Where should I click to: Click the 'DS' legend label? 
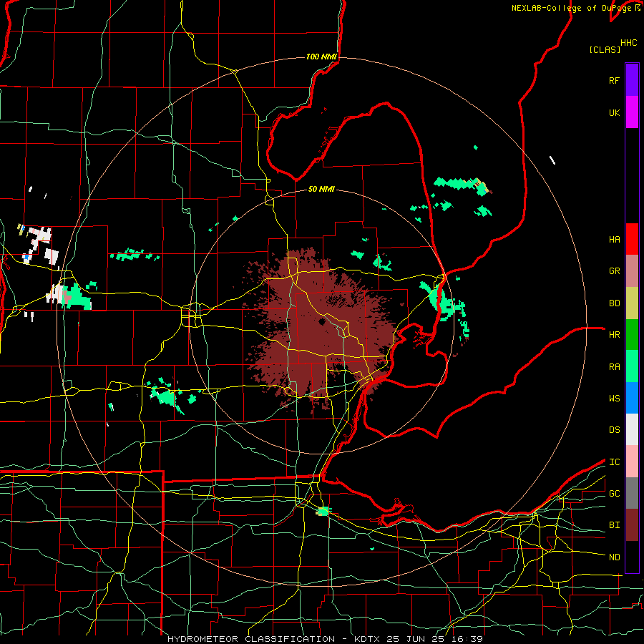click(x=614, y=430)
